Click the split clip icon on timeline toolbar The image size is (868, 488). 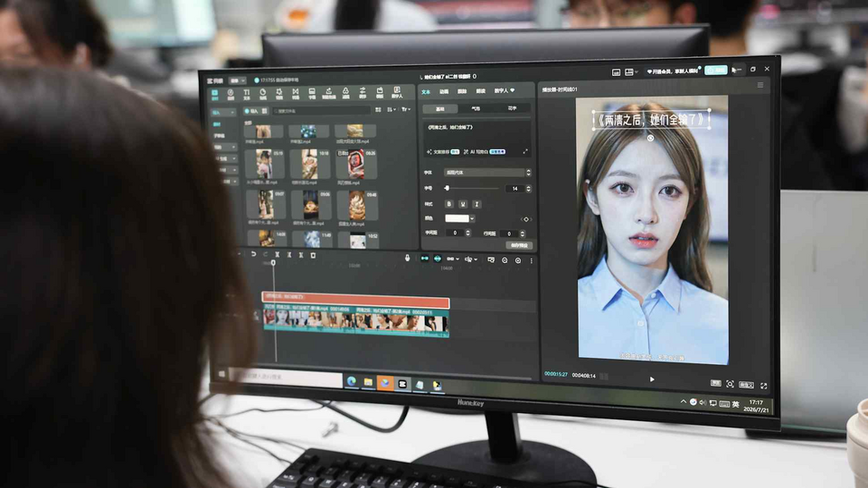[x=277, y=255]
